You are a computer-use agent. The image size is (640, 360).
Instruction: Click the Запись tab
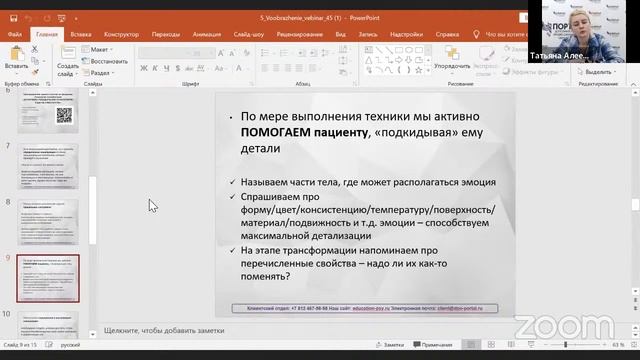click(x=368, y=35)
